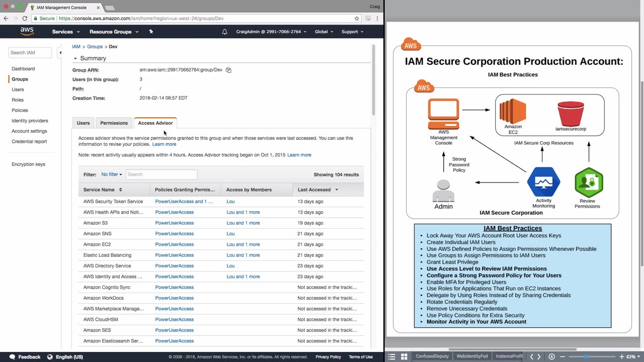Open the CraigAdmin account dropdown
The height and width of the screenshot is (362, 644).
pyautogui.click(x=271, y=32)
